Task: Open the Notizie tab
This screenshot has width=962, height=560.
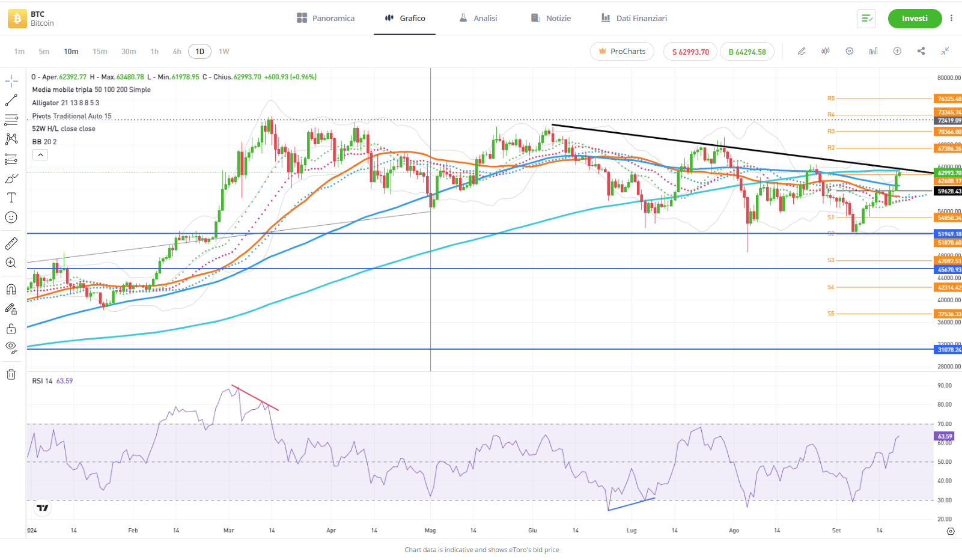Action: (x=551, y=19)
